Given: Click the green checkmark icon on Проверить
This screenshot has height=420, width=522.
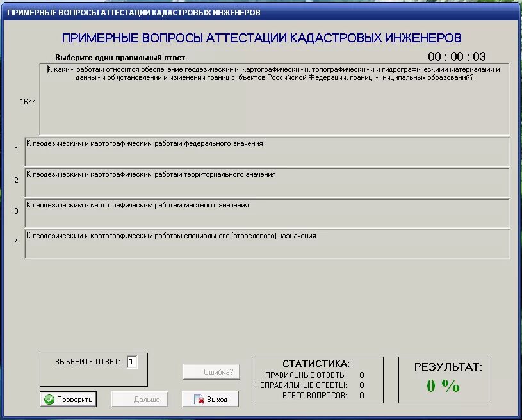Looking at the screenshot, I should [49, 400].
